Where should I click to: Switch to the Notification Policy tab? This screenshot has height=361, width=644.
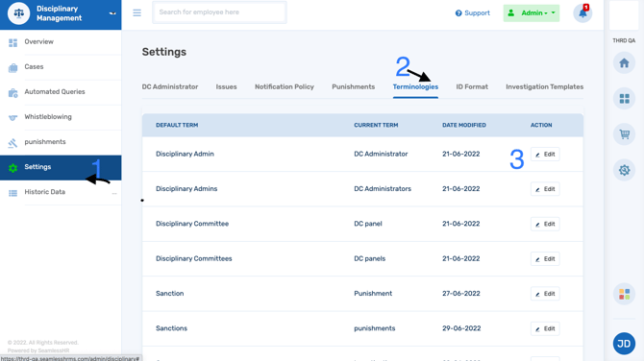[285, 86]
